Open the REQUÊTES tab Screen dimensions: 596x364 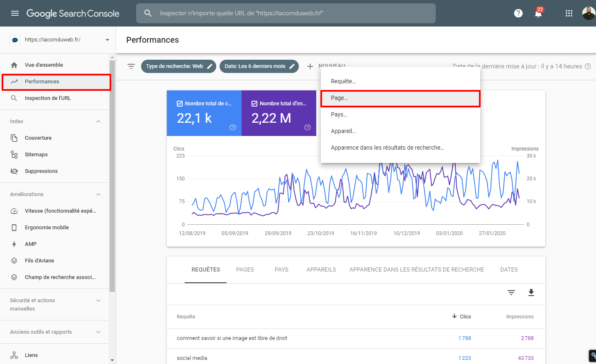click(x=206, y=269)
